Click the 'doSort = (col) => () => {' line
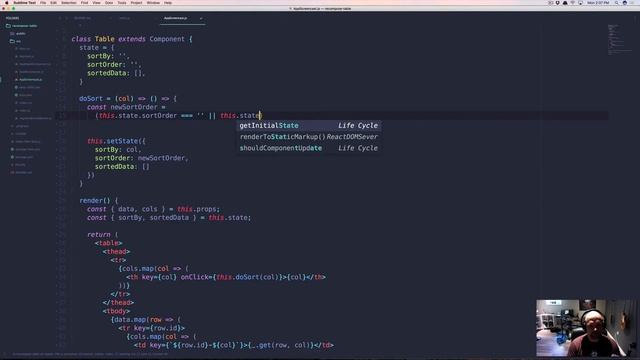The height and width of the screenshot is (360, 640). pos(128,98)
